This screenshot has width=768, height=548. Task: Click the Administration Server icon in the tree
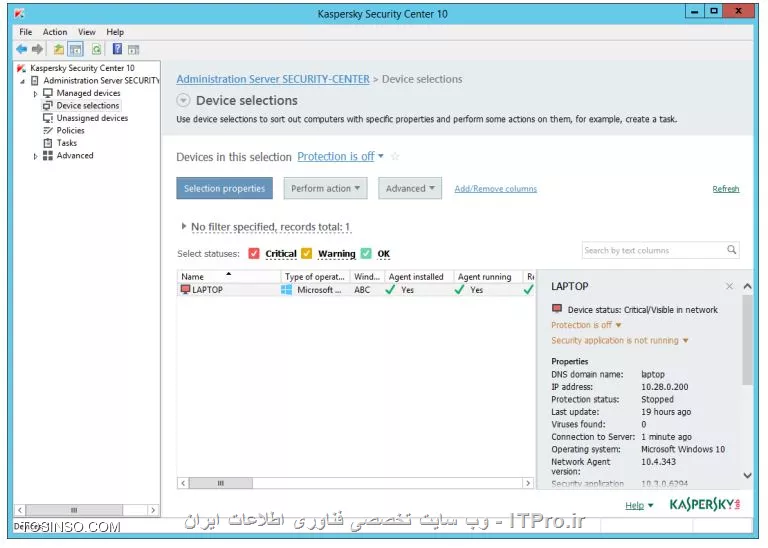(x=35, y=80)
